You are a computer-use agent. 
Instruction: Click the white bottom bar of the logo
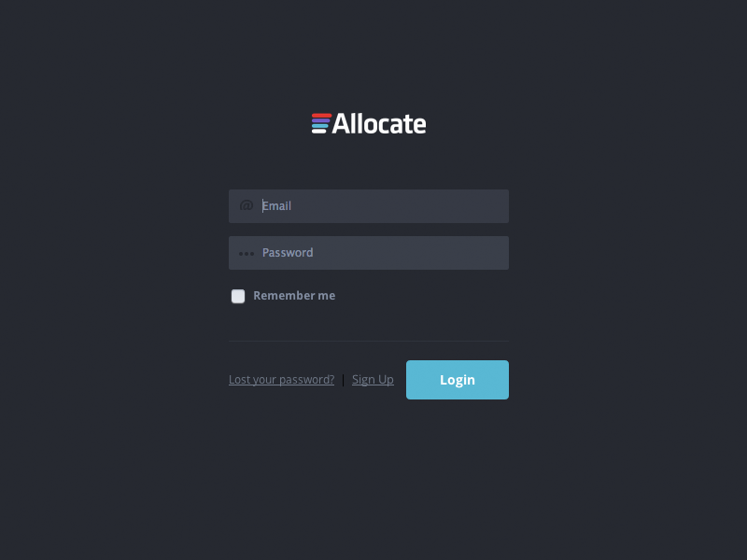coord(319,131)
